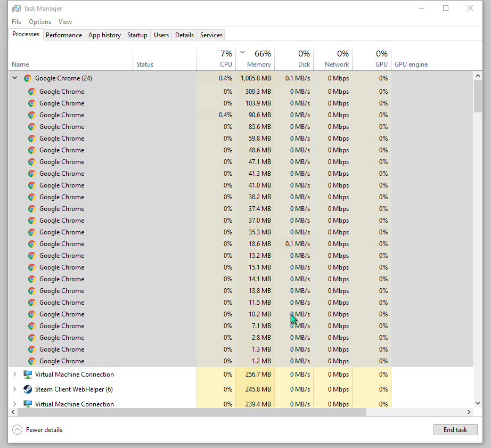Sort by the Status column header
Screen dimensions: 491x448
(x=165, y=59)
